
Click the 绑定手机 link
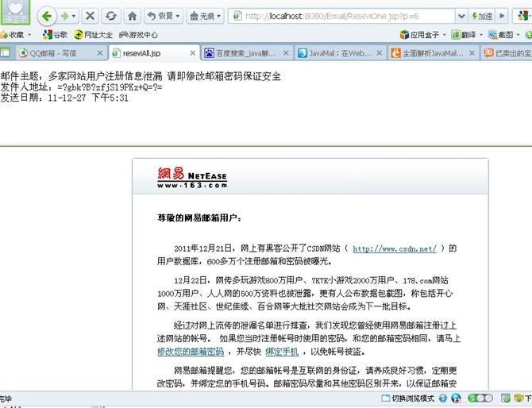tap(282, 352)
